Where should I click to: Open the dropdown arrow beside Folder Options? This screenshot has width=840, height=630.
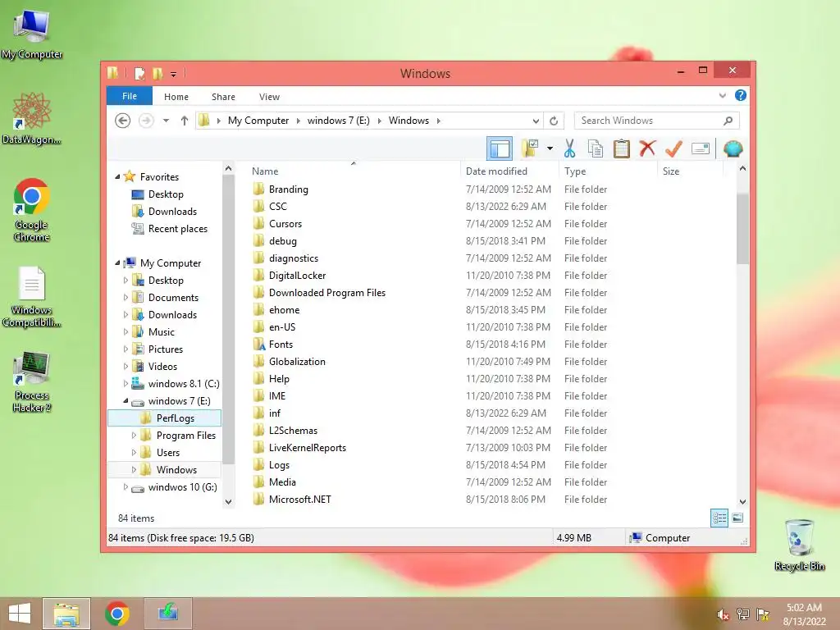(x=550, y=148)
